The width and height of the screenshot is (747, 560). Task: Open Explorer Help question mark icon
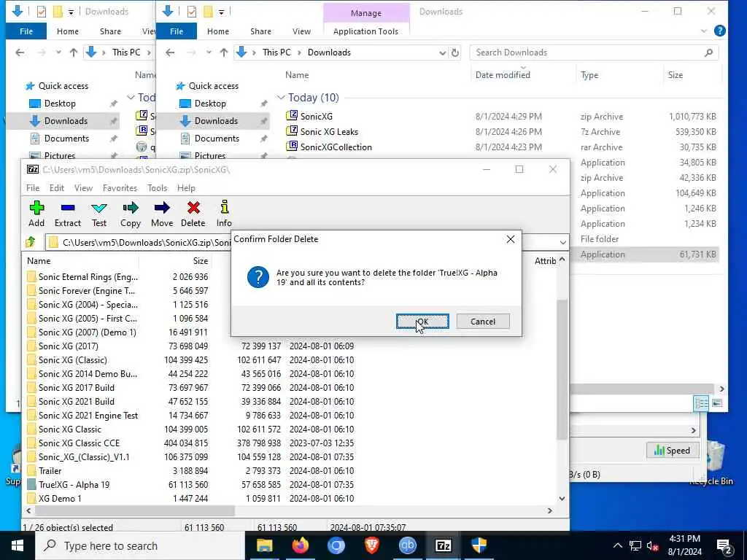click(x=719, y=31)
